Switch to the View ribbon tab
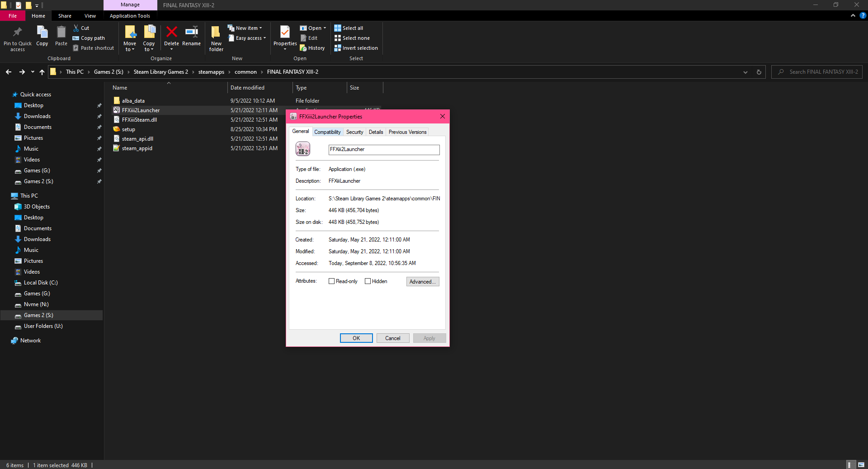This screenshot has height=469, width=868. [90, 16]
